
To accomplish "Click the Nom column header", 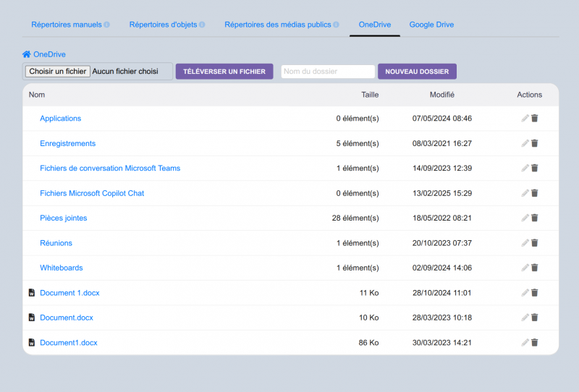I will [37, 95].
